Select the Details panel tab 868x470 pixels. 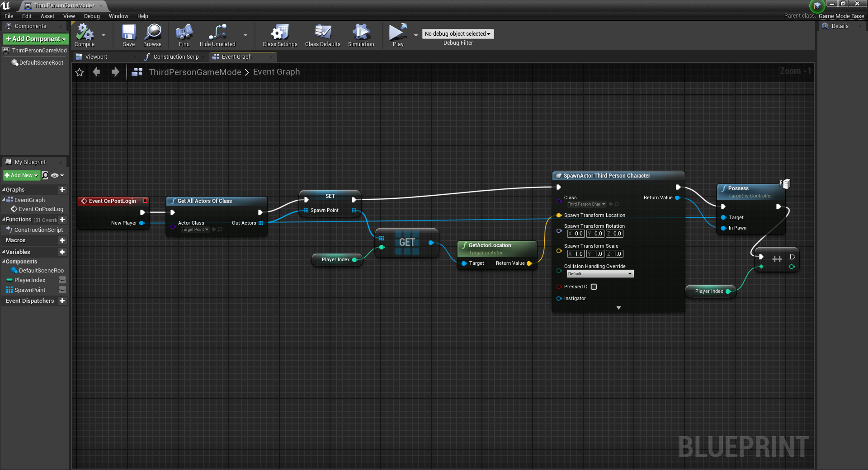(840, 26)
